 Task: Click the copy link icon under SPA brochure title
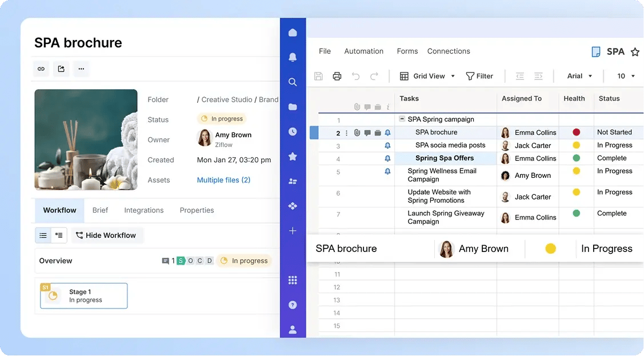pyautogui.click(x=41, y=69)
